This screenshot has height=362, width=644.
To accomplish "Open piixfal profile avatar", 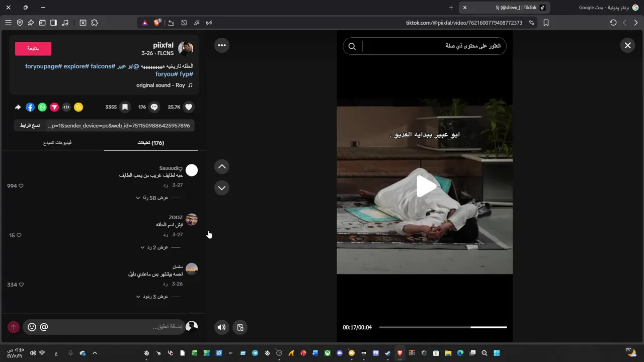I will 186,49.
